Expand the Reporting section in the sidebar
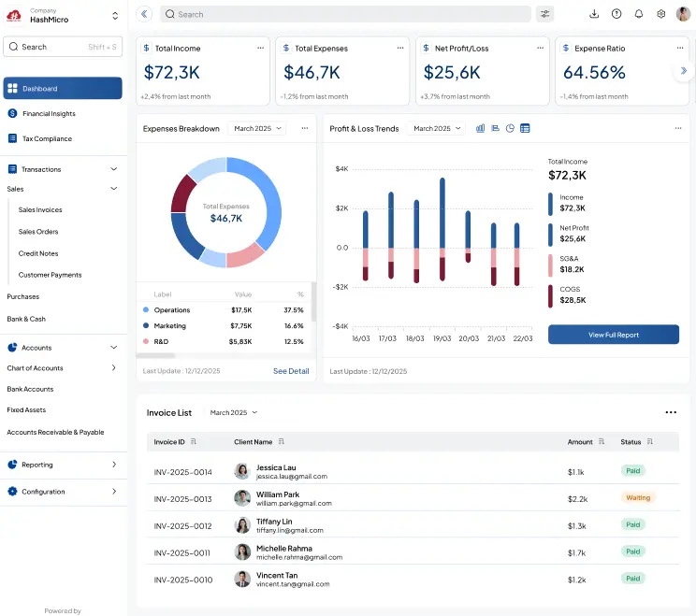Viewport: 696px width, 616px height. click(x=114, y=465)
